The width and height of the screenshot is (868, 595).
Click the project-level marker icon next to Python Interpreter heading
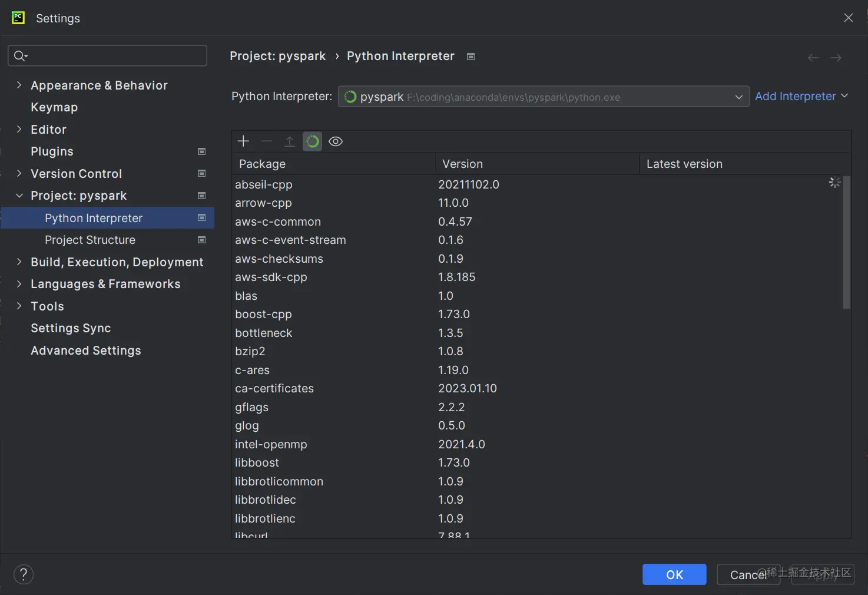[x=471, y=57]
